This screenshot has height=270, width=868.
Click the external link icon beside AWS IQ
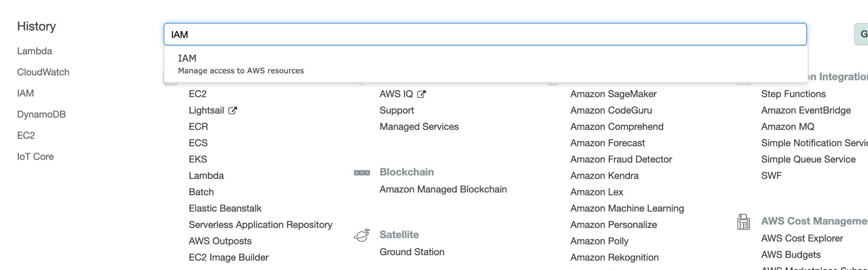click(x=421, y=94)
